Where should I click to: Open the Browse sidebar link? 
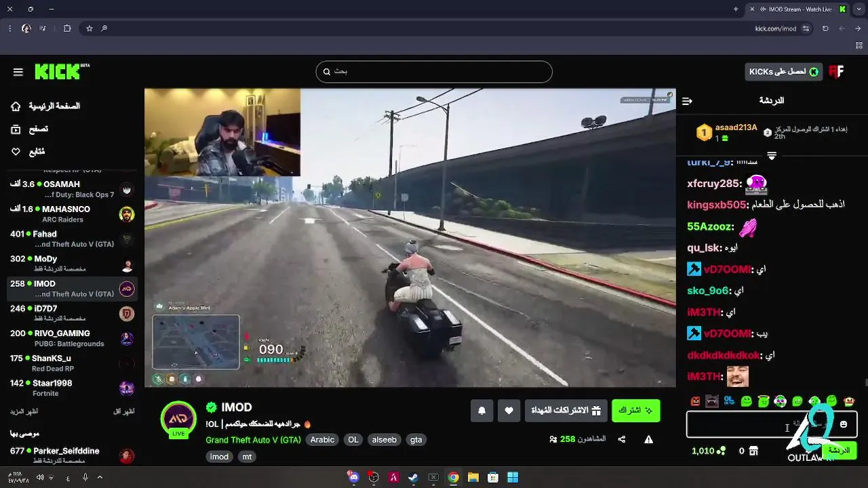(x=30, y=129)
